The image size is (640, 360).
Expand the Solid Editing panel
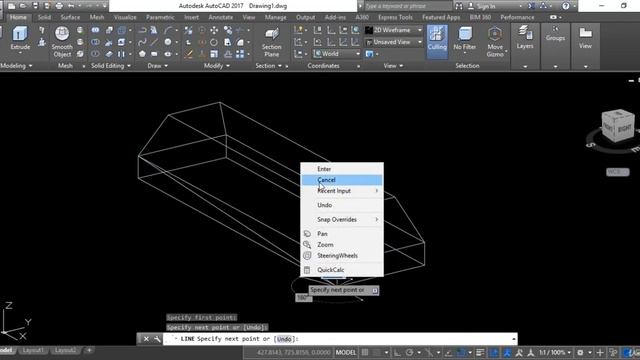click(x=111, y=66)
